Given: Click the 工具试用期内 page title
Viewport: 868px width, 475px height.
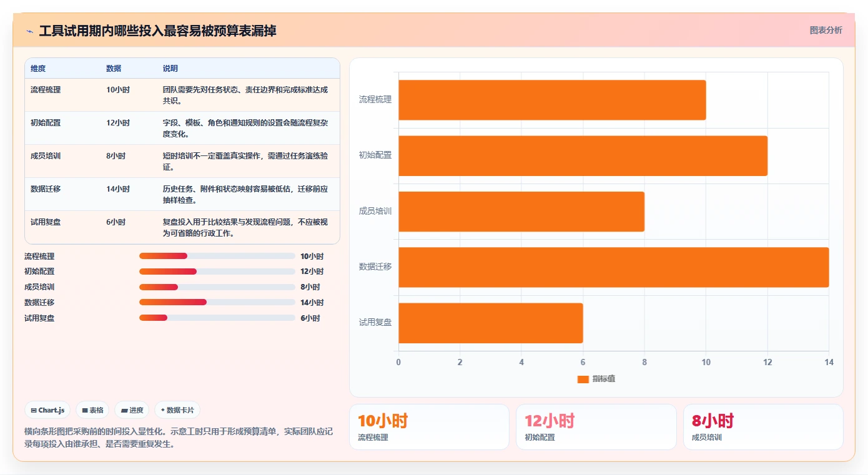Looking at the screenshot, I should [157, 31].
